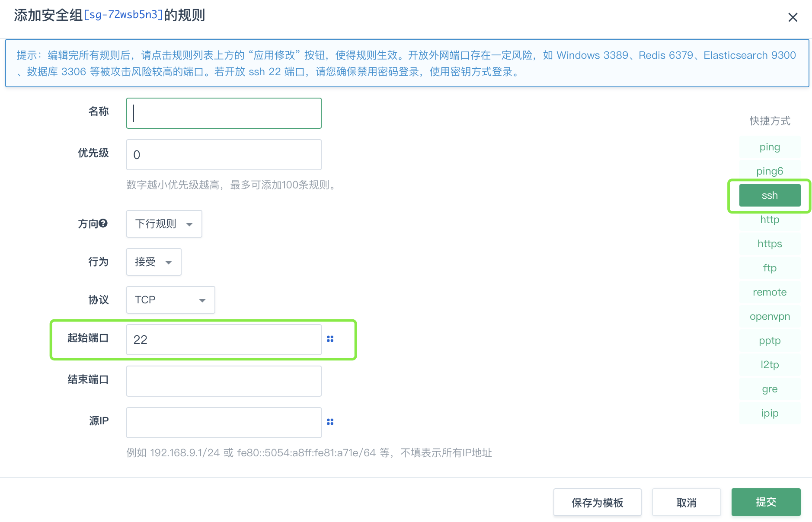Click the empty 结束端口 end port field

224,381
